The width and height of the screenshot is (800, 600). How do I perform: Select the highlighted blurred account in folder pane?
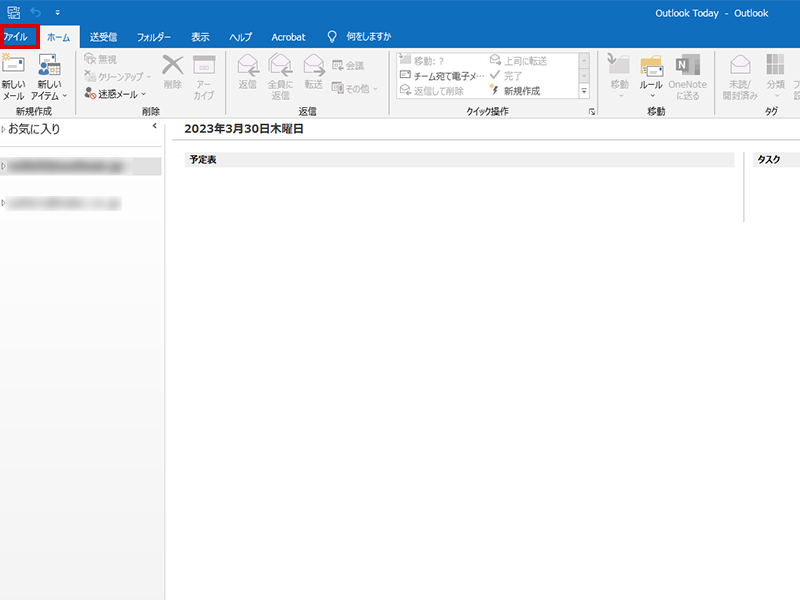81,166
